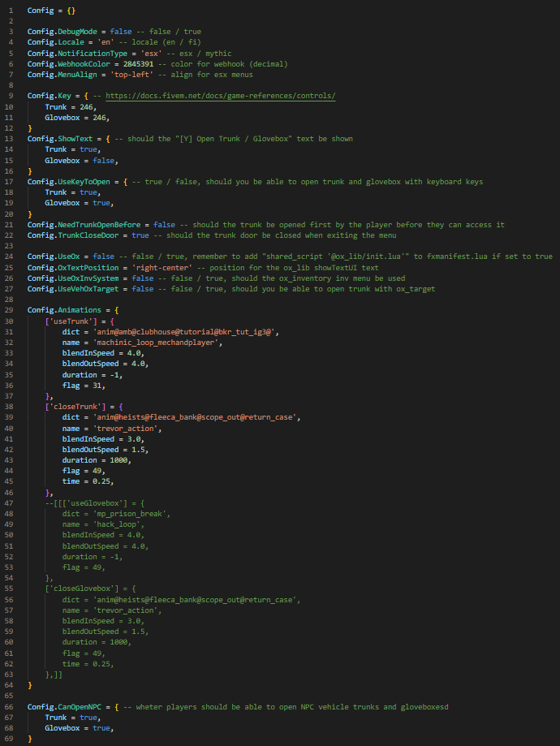
Task: Open the docs.fivem.net controls link
Action: click(220, 96)
